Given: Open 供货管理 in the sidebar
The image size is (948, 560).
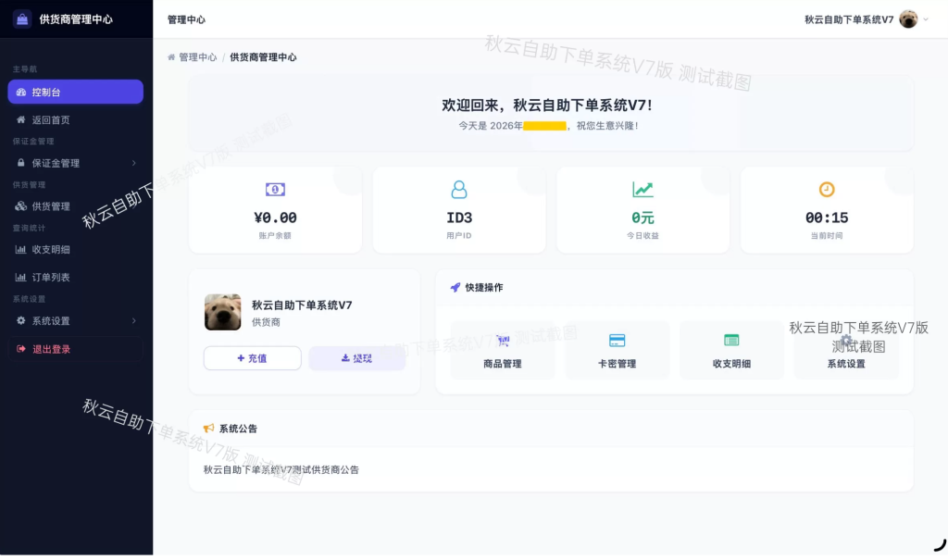Looking at the screenshot, I should [76, 206].
